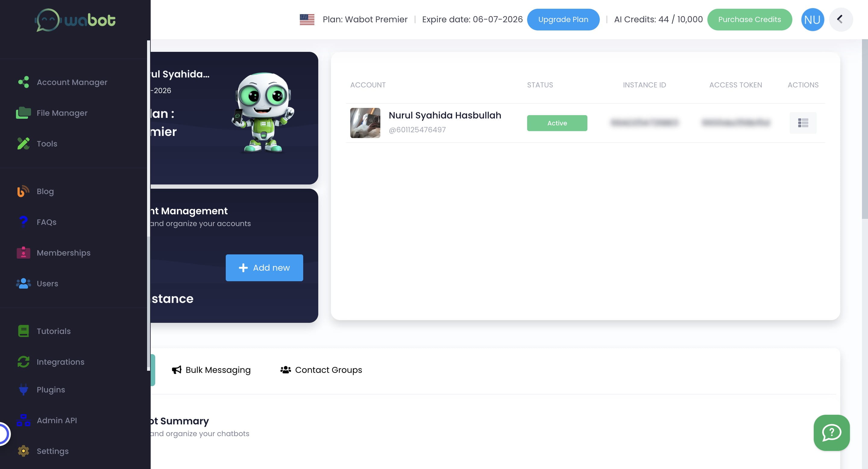
Task: Open actions list menu for Nurul account
Action: (803, 123)
